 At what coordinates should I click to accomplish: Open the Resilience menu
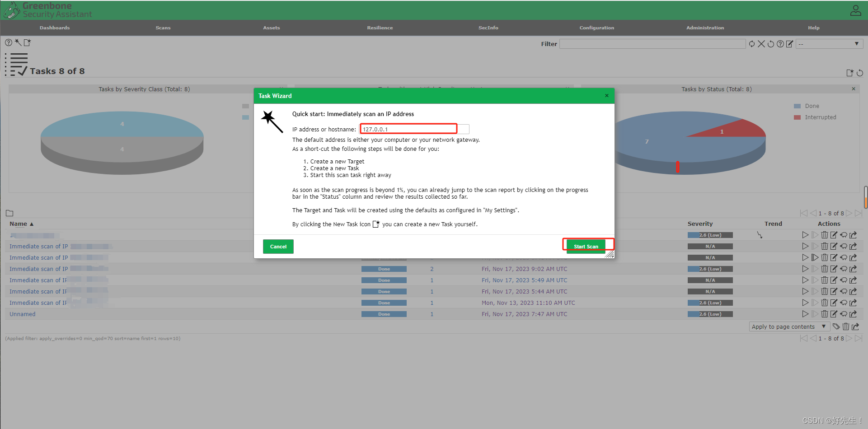point(380,28)
